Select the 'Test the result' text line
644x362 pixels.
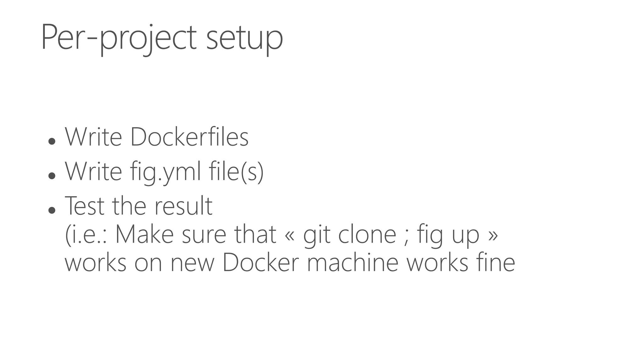pyautogui.click(x=139, y=206)
